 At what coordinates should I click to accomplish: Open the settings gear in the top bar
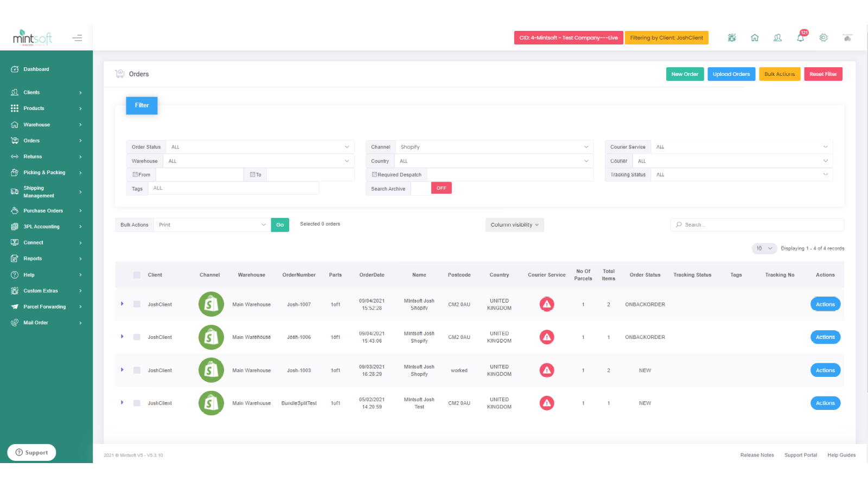point(824,37)
